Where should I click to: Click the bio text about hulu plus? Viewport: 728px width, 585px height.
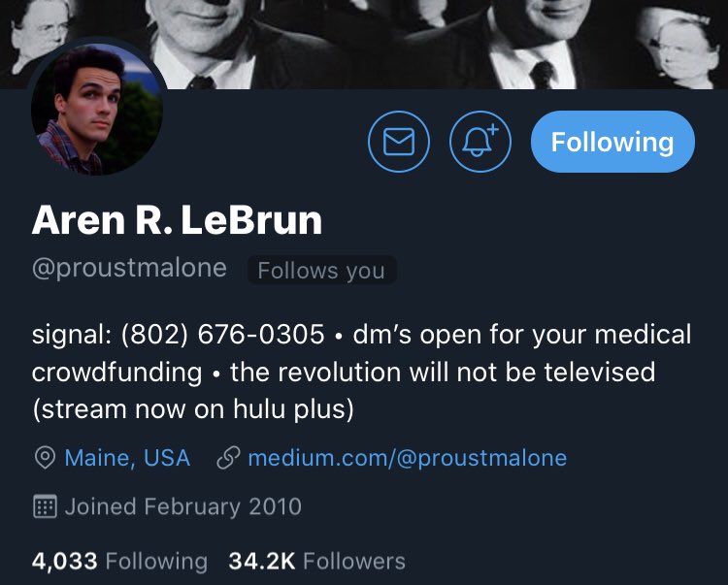(x=193, y=409)
